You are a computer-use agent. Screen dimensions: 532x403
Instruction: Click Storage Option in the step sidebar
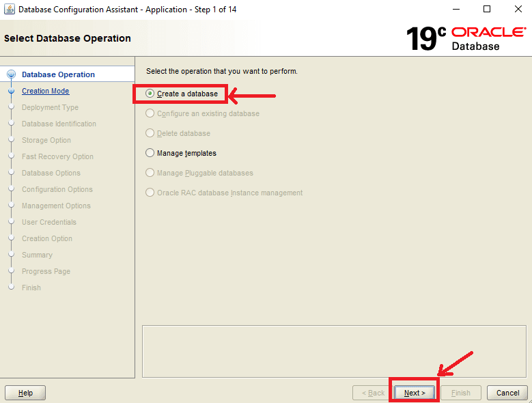pyautogui.click(x=46, y=140)
